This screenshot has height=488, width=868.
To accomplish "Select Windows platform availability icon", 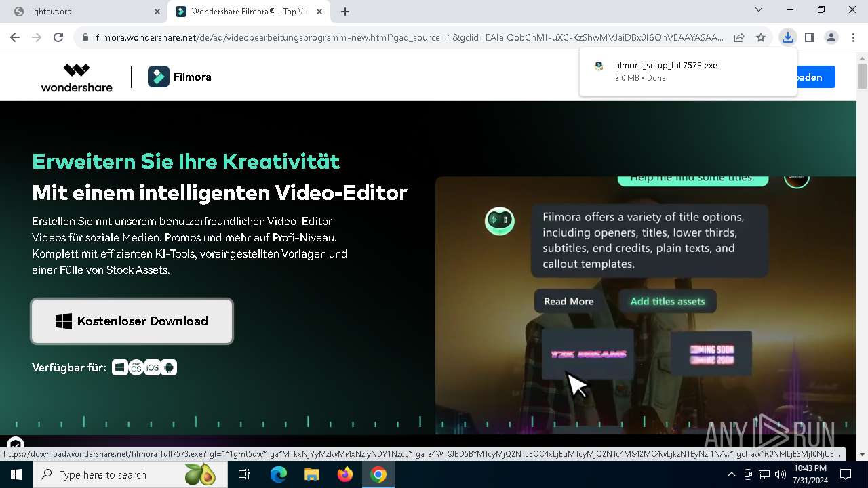I will [119, 367].
